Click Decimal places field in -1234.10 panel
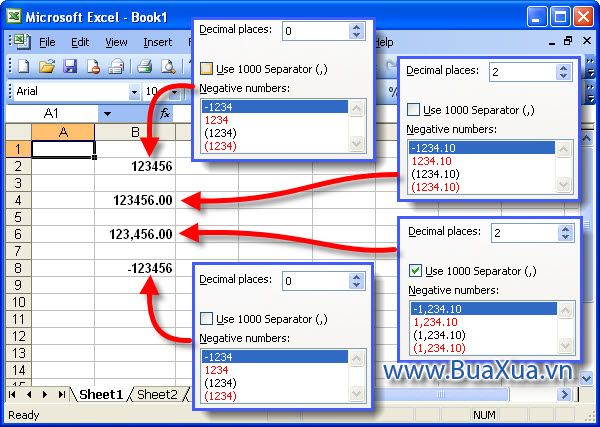 (523, 72)
